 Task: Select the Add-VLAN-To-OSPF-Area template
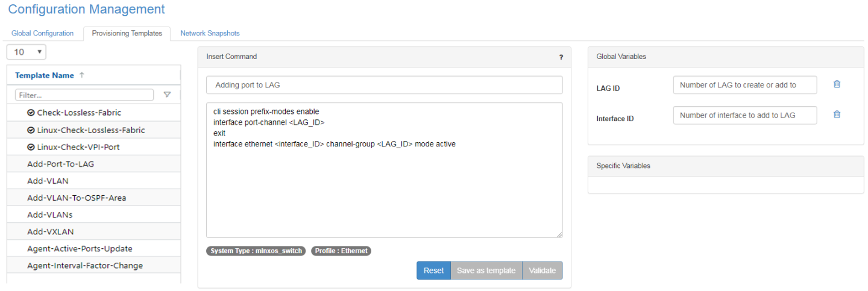[x=77, y=198]
